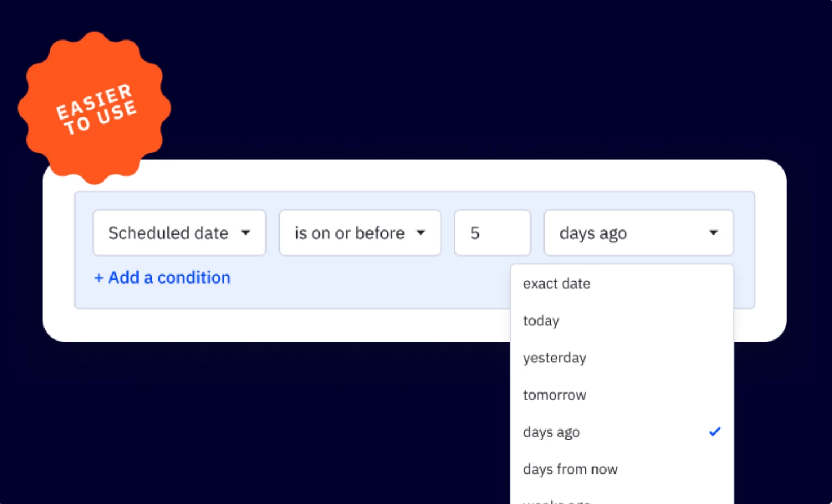Select "days from now" from the menu
This screenshot has width=832, height=504.
pos(570,468)
